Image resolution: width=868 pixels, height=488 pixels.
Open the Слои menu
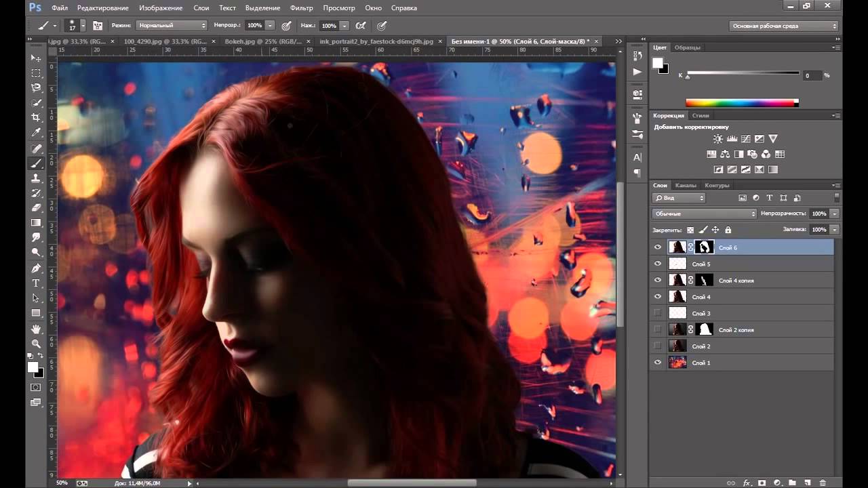[201, 7]
